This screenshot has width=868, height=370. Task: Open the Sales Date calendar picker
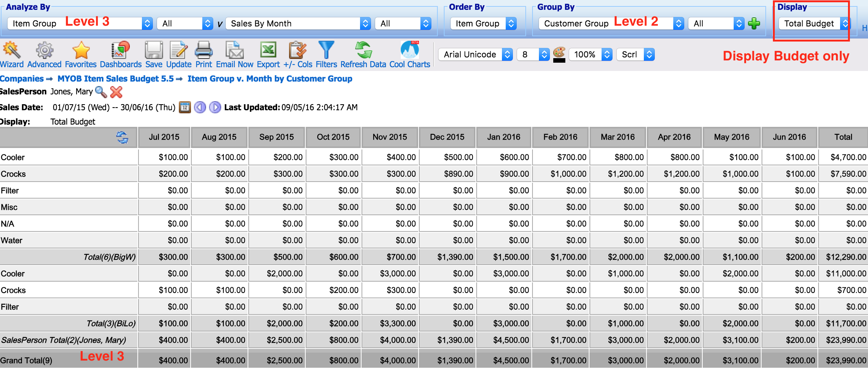pos(185,107)
